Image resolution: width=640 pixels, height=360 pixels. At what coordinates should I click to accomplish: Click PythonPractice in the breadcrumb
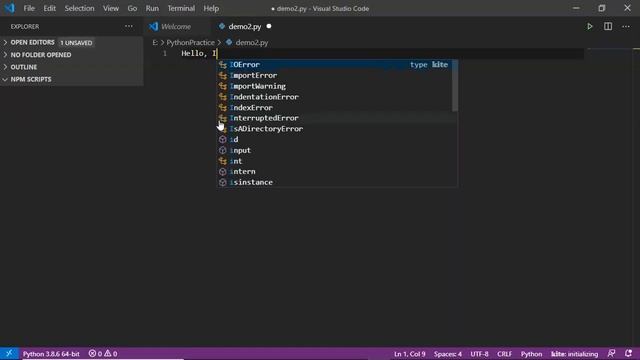(190, 42)
